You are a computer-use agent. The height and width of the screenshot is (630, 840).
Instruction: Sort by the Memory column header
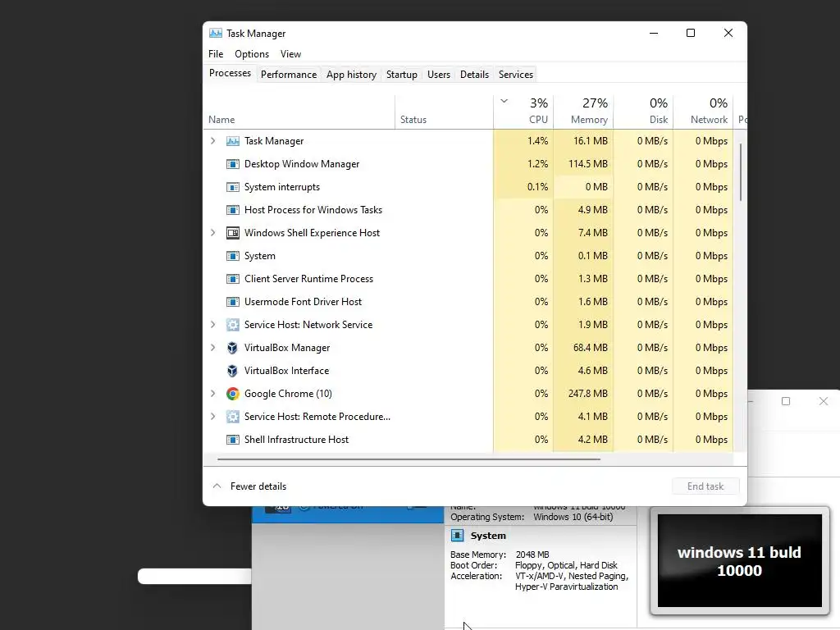pos(583,112)
